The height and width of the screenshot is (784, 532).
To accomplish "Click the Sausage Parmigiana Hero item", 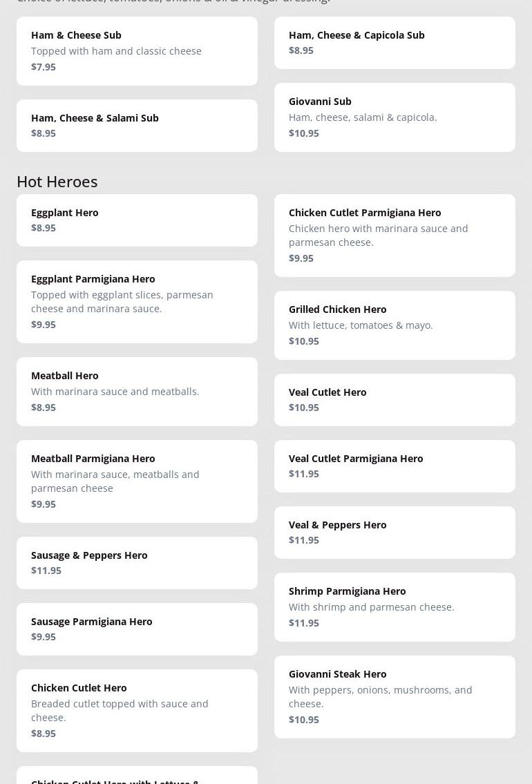I will click(137, 629).
